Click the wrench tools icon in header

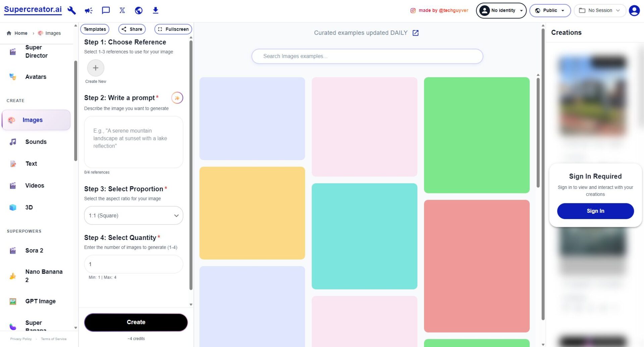(71, 10)
